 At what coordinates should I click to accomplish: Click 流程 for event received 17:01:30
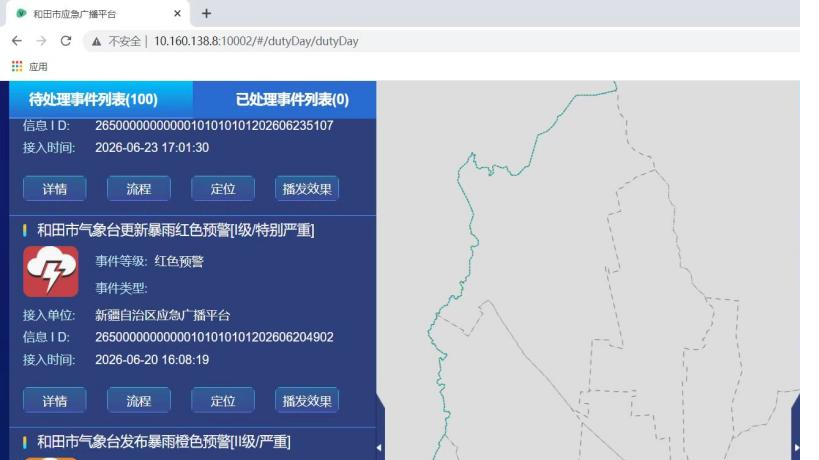[x=138, y=188]
